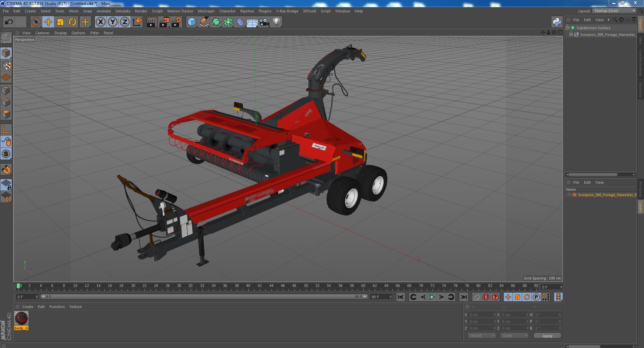Switch to Texture mode
Viewport: 644px width, 348px height.
tap(6, 66)
